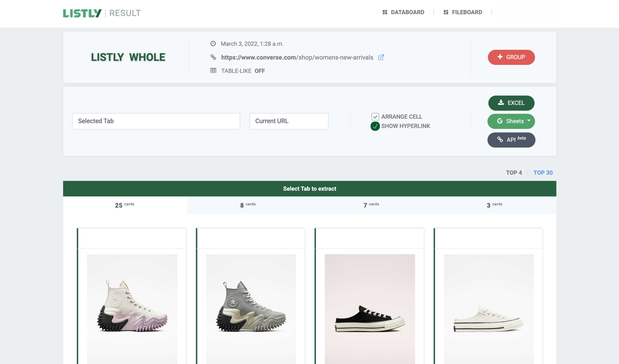Click the chain link icon beside URL

point(213,57)
